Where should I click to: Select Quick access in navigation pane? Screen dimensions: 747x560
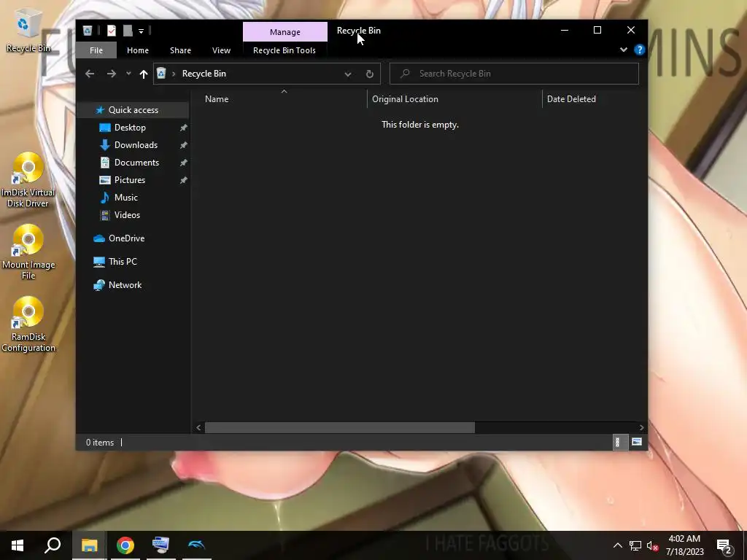tap(133, 110)
